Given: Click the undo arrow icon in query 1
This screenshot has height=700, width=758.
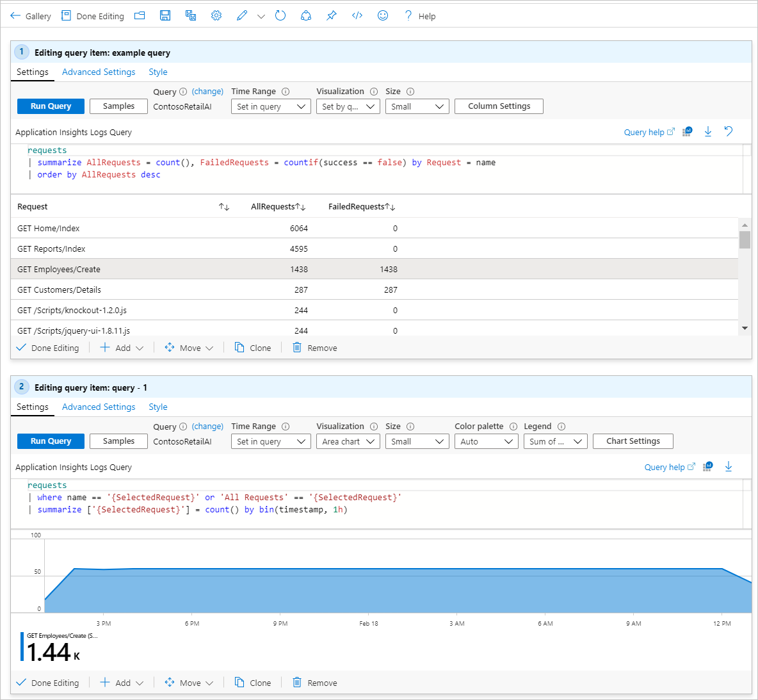Looking at the screenshot, I should tap(729, 131).
